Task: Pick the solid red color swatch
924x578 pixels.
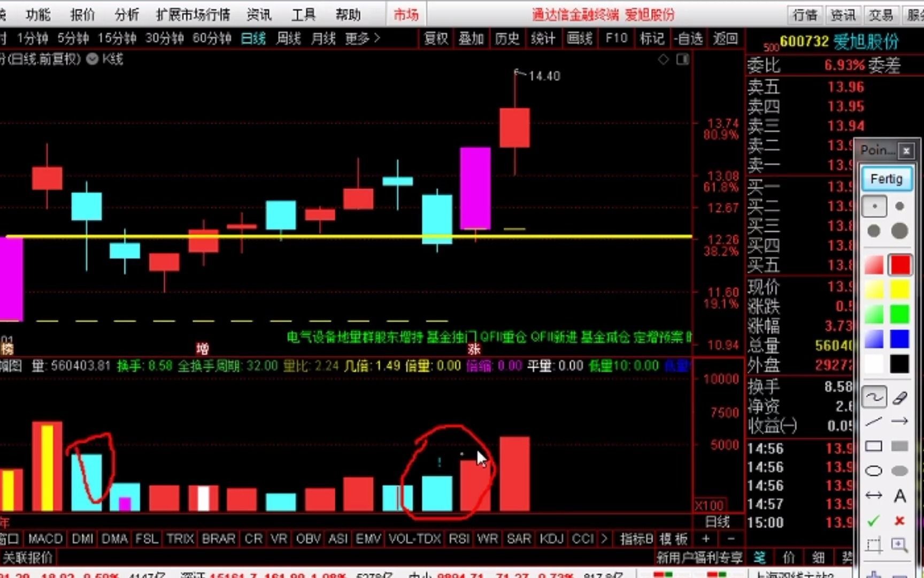Action: tap(900, 265)
